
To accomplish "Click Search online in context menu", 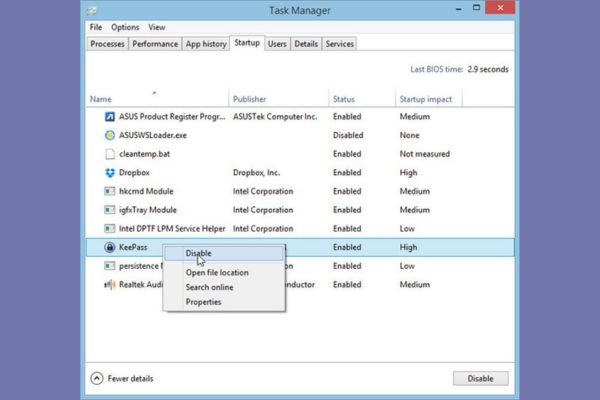I will [209, 287].
